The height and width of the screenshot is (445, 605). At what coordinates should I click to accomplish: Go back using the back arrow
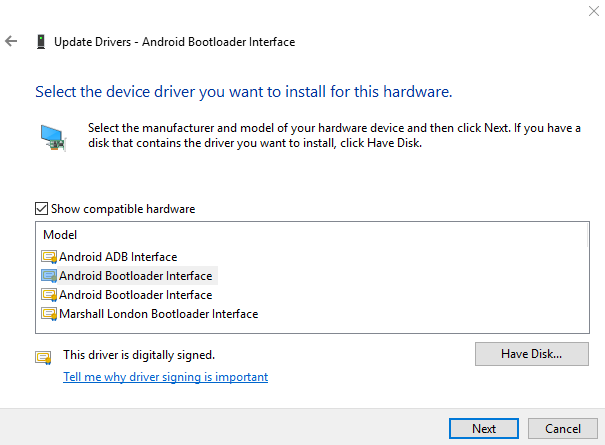pyautogui.click(x=11, y=42)
